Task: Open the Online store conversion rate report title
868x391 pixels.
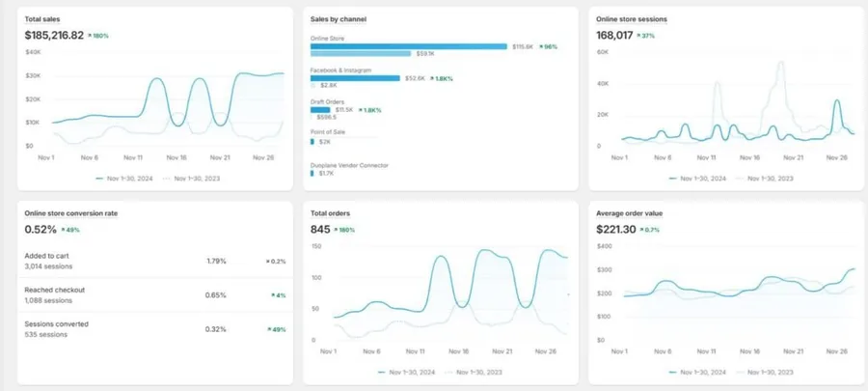Action: pyautogui.click(x=70, y=213)
